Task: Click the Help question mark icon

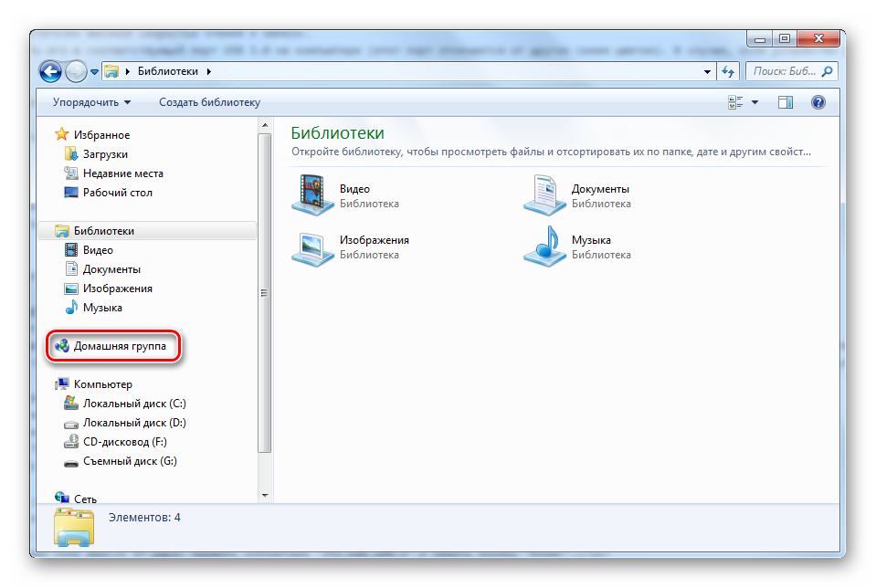Action: pyautogui.click(x=818, y=102)
